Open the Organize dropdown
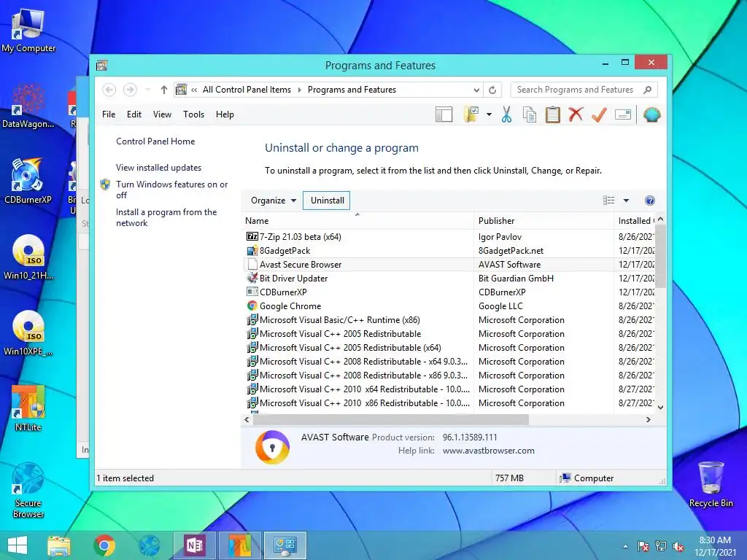Viewport: 747px width, 560px height. tap(274, 201)
